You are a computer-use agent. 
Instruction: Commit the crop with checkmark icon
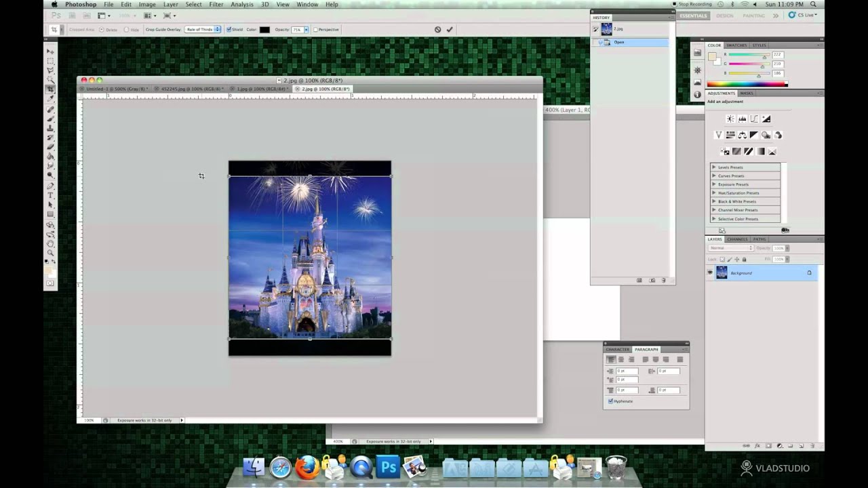click(x=450, y=29)
